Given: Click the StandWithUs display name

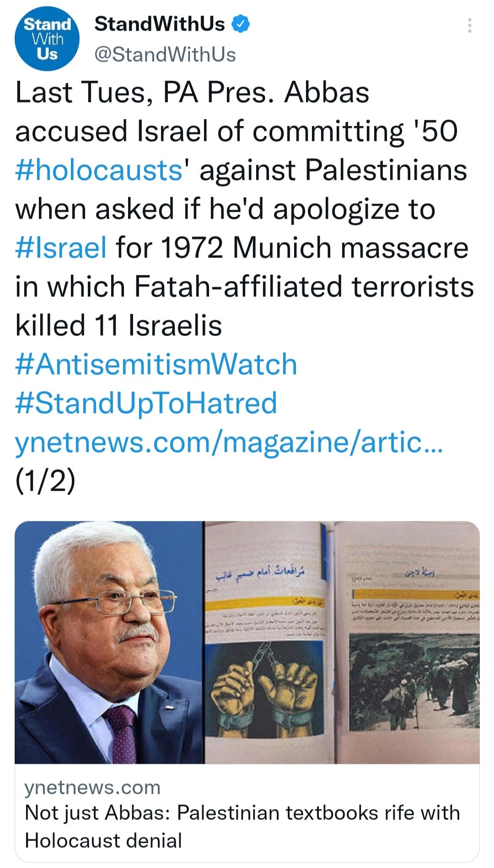Looking at the screenshot, I should (160, 24).
